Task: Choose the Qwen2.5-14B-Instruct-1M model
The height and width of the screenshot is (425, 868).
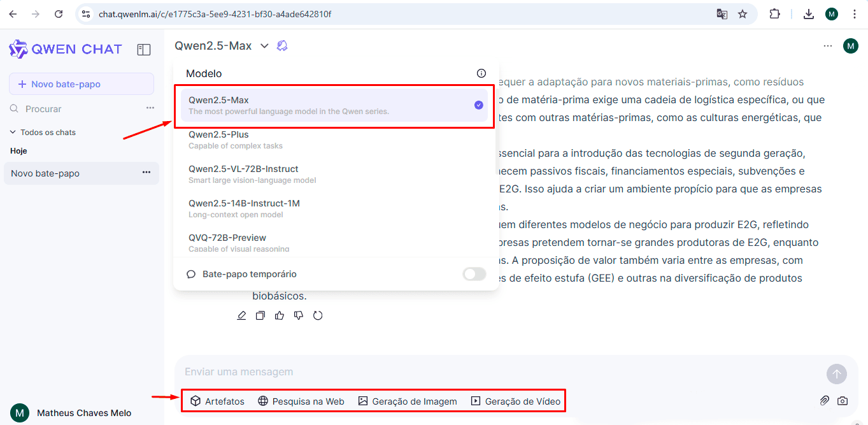Action: click(x=334, y=208)
